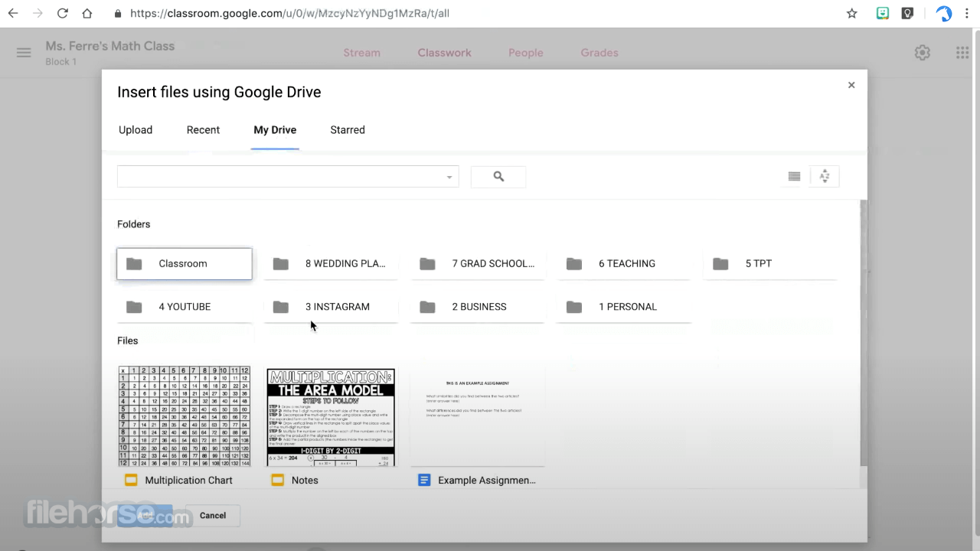Switch to list view icon

(794, 177)
